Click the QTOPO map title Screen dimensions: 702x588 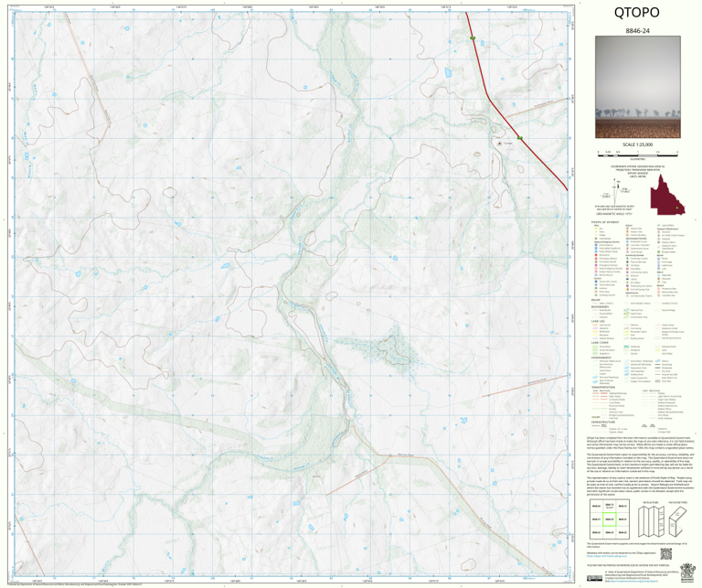[636, 13]
